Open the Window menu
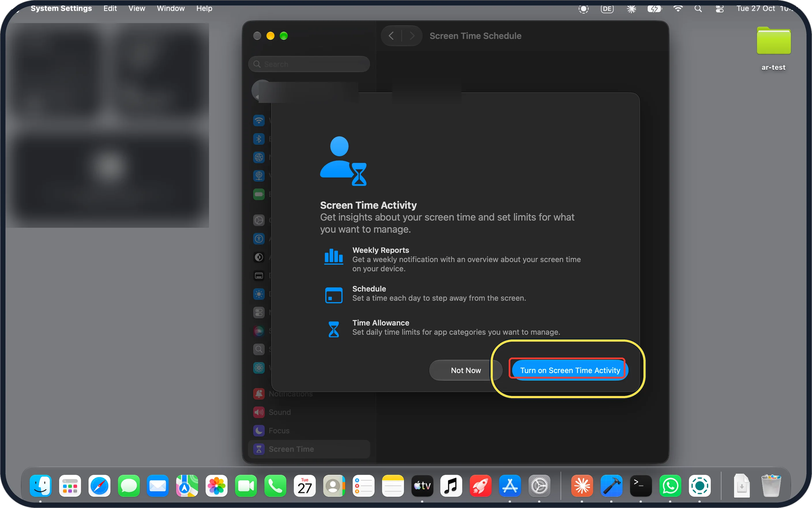The image size is (812, 508). tap(171, 8)
